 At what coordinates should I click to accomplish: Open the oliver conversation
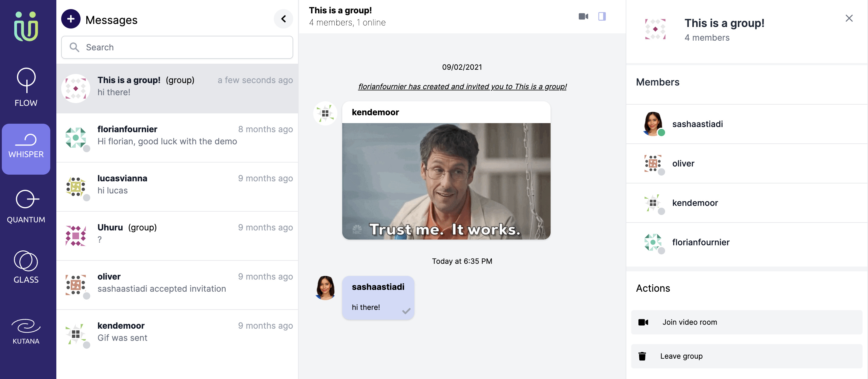[x=177, y=285]
